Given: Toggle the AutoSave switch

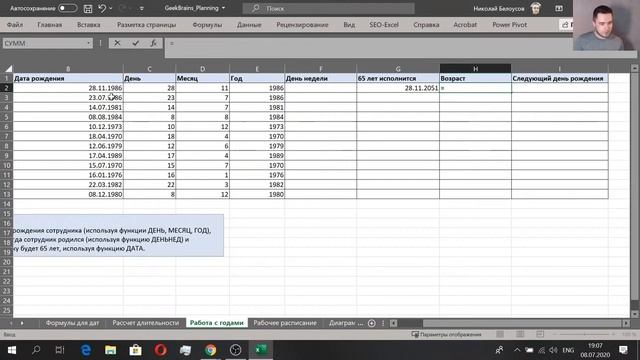Looking at the screenshot, I should [x=67, y=8].
